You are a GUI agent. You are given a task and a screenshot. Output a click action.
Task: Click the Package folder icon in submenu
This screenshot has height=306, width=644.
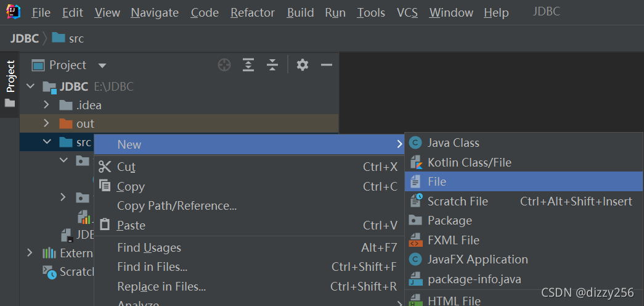tap(415, 220)
